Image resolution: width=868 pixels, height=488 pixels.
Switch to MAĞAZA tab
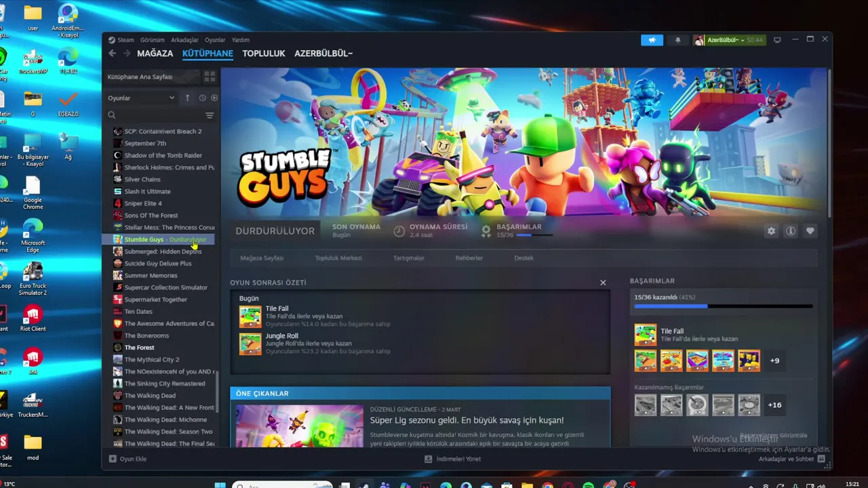pos(155,54)
